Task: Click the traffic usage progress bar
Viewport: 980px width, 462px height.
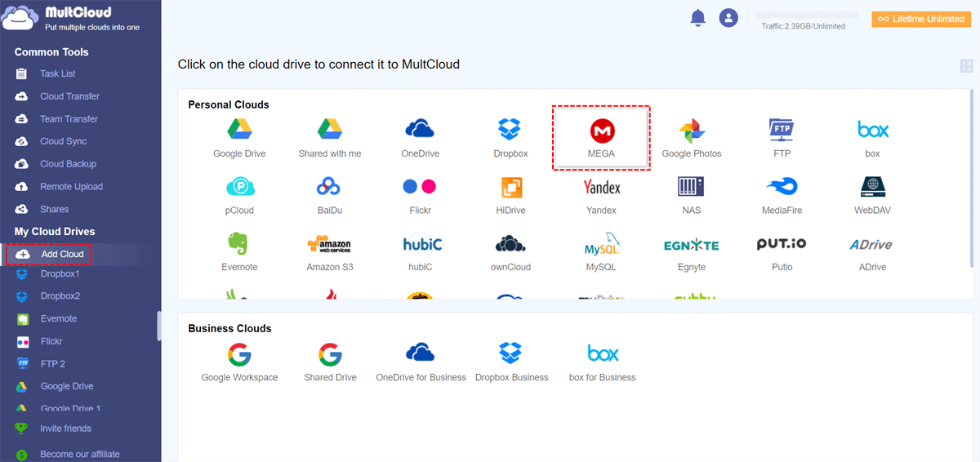Action: coord(807,16)
